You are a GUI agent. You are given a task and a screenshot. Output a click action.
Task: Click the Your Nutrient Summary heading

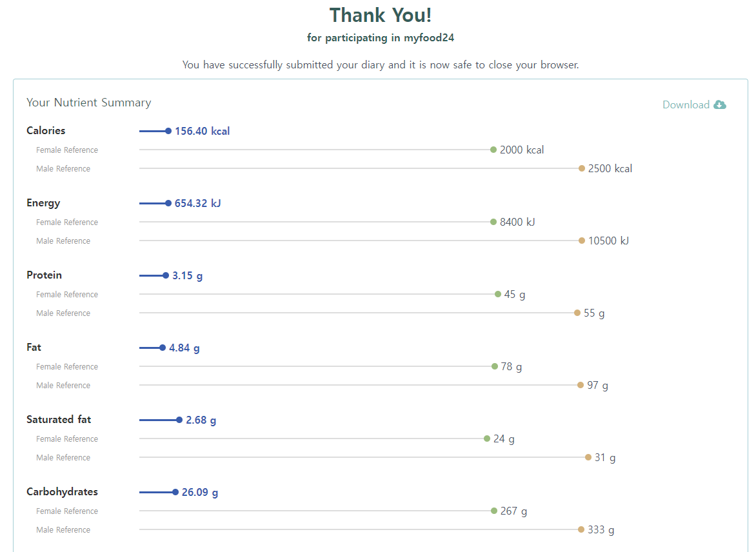coord(89,103)
